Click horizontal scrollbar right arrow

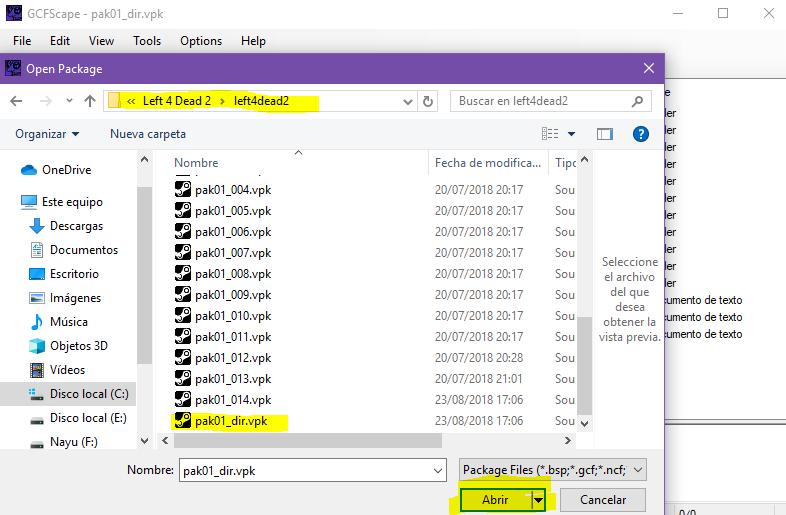pyautogui.click(x=567, y=441)
